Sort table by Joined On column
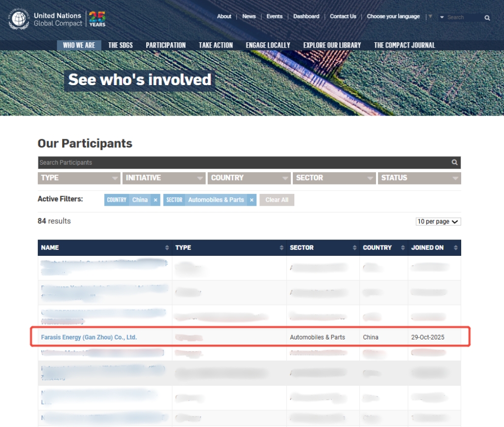 tap(456, 247)
